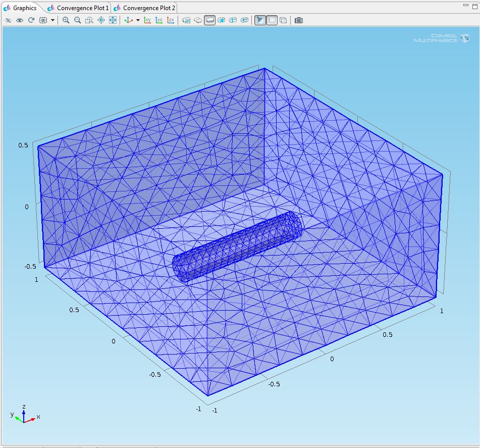Viewport: 480px width, 448px height.
Task: Open the default view axes dropdown arrow
Action: pos(138,21)
